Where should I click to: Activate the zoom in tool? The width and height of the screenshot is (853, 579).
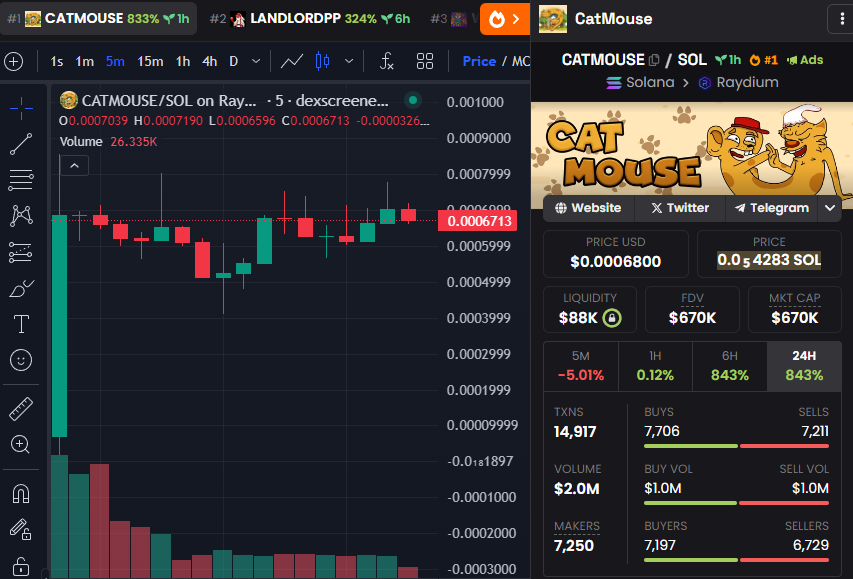[x=21, y=445]
